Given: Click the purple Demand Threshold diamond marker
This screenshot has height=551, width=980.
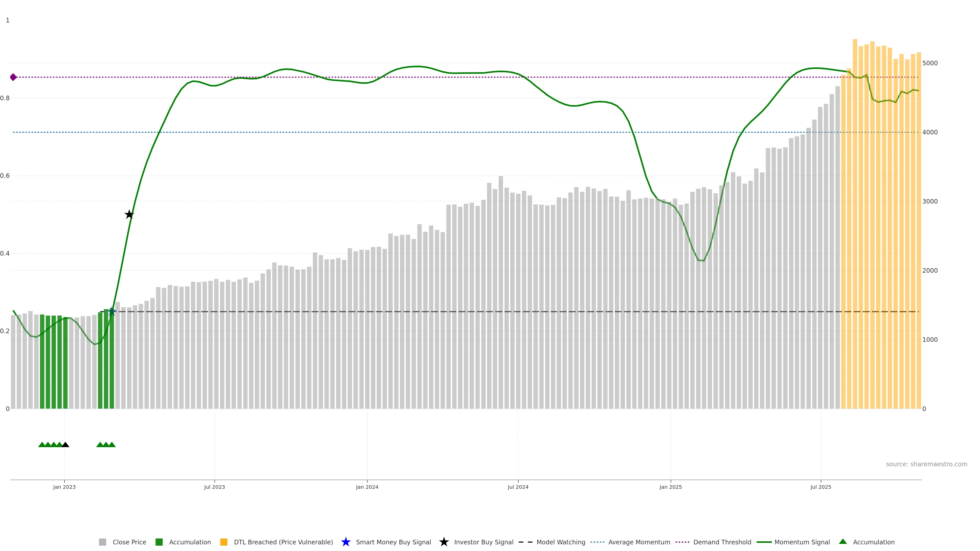Looking at the screenshot, I should tap(13, 77).
